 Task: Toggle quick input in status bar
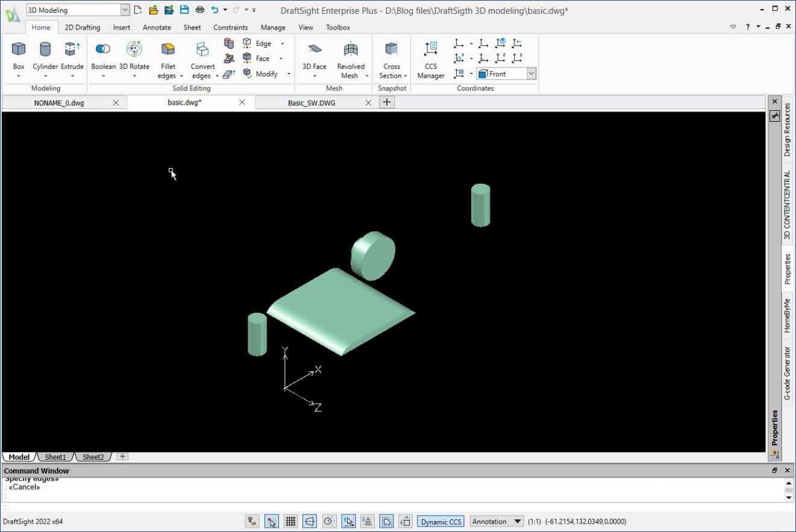click(406, 521)
